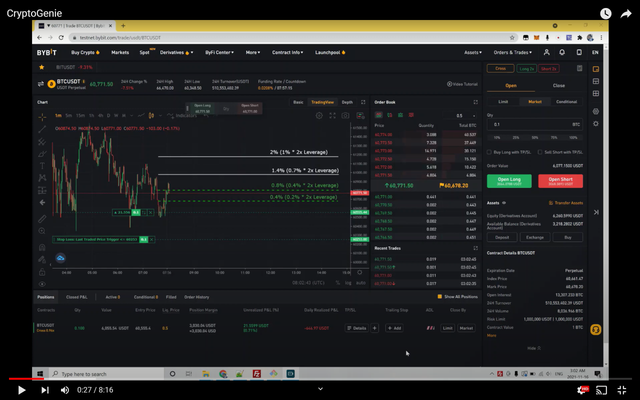Show only sell orders in order book
The height and width of the screenshot is (400, 640).
[x=411, y=116]
